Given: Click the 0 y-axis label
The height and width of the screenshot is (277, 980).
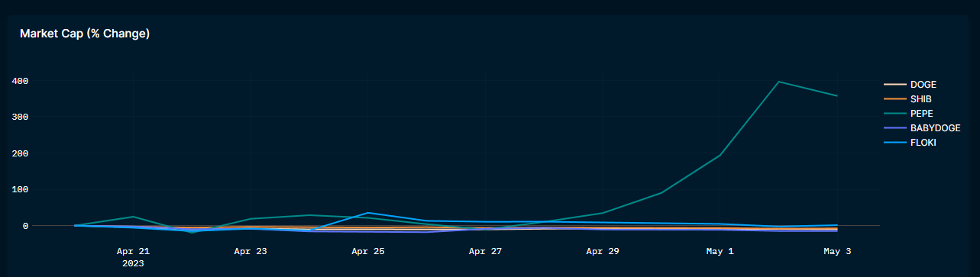Looking at the screenshot, I should (25, 226).
